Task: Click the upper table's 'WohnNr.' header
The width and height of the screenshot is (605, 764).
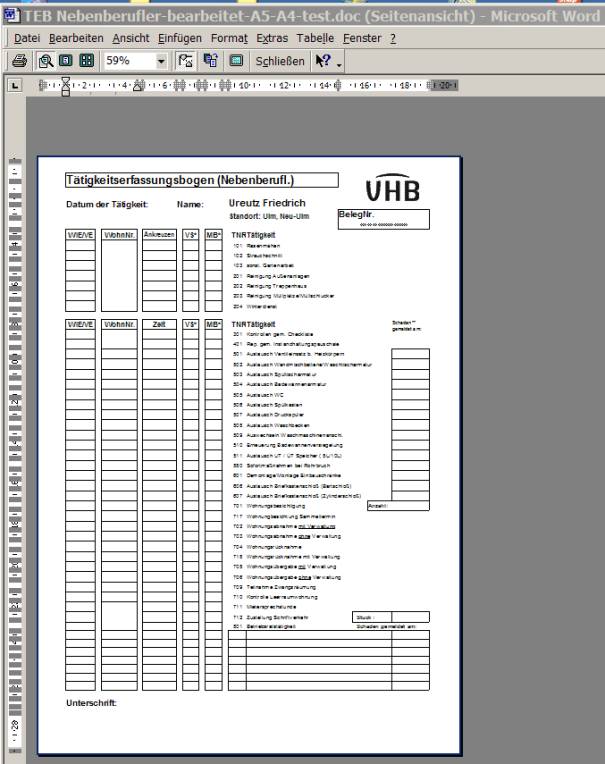Action: pyautogui.click(x=119, y=234)
